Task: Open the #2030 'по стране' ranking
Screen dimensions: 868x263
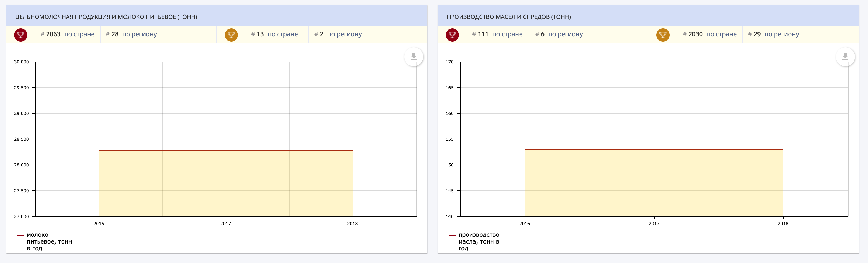Action: (709, 34)
